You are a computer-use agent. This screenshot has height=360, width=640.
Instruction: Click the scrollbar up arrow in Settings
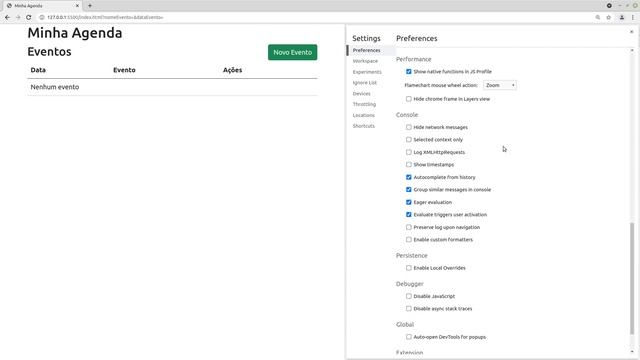(632, 51)
